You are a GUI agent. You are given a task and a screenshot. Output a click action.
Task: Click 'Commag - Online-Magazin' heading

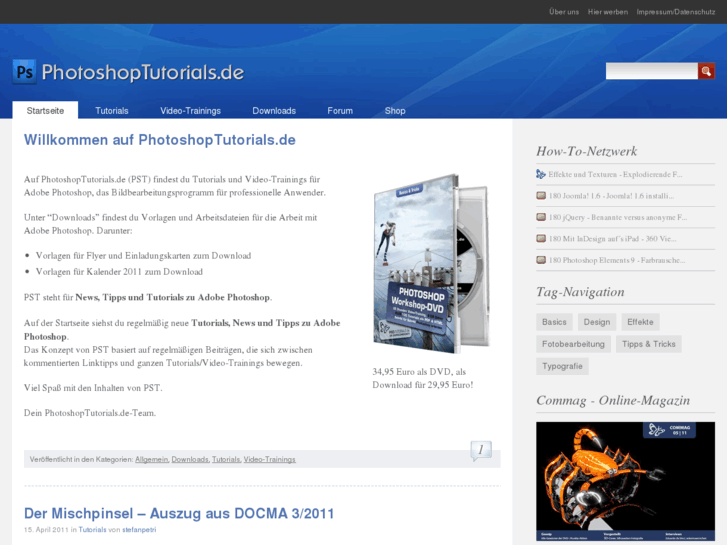coord(613,400)
